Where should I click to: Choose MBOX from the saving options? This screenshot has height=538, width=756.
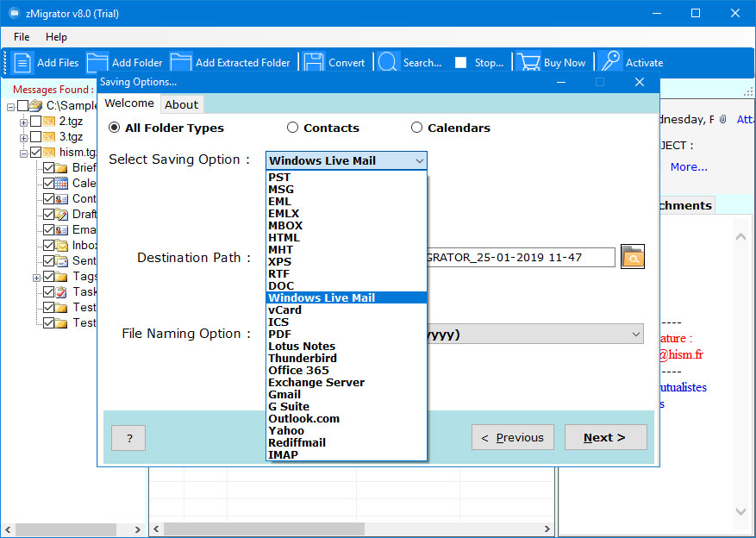(x=347, y=226)
